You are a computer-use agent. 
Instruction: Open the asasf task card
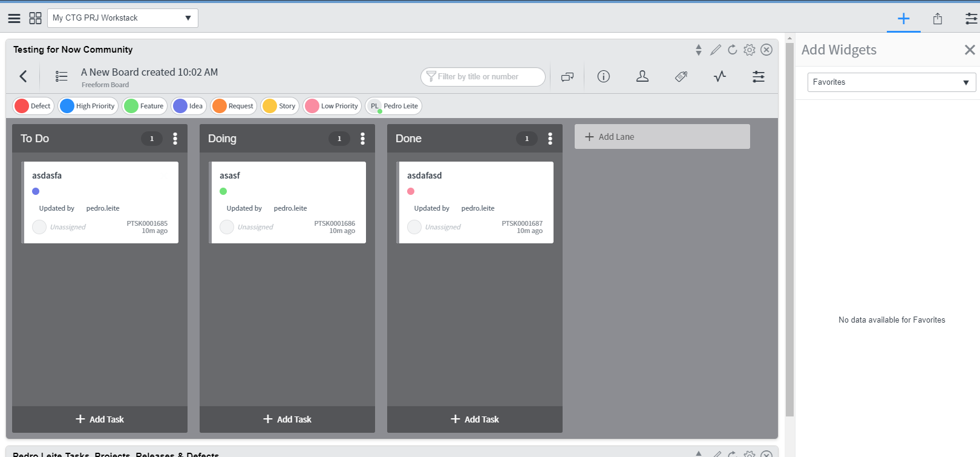[287, 202]
